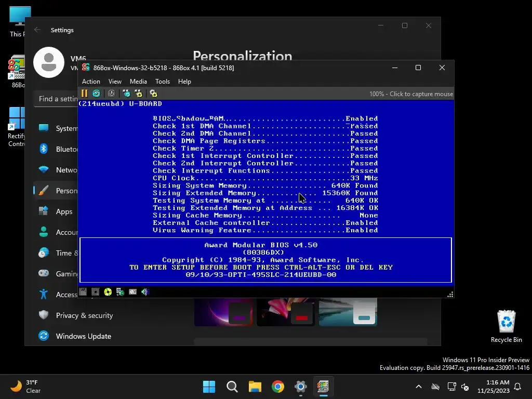Open Action menu in 86Box
This screenshot has width=532, height=399.
point(91,82)
